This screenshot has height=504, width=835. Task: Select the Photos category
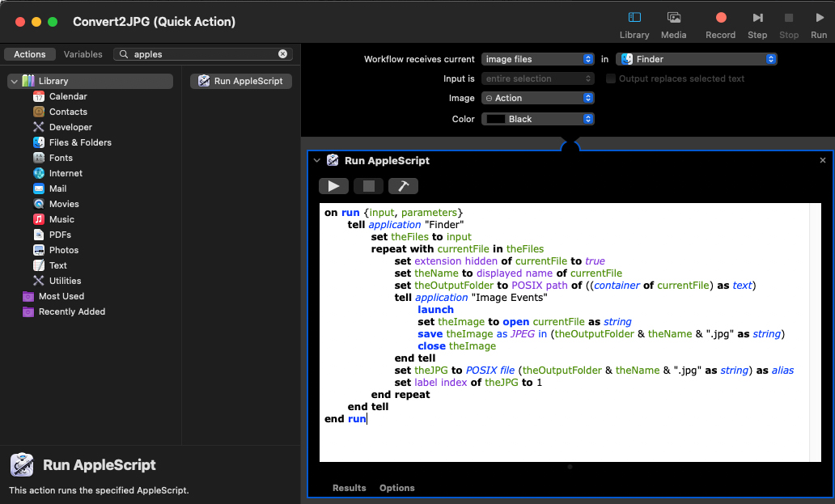63,251
